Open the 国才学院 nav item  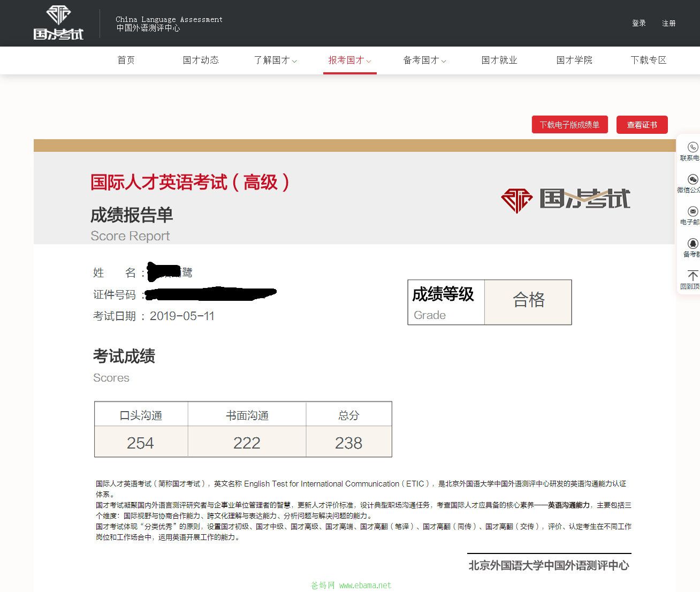click(x=574, y=60)
